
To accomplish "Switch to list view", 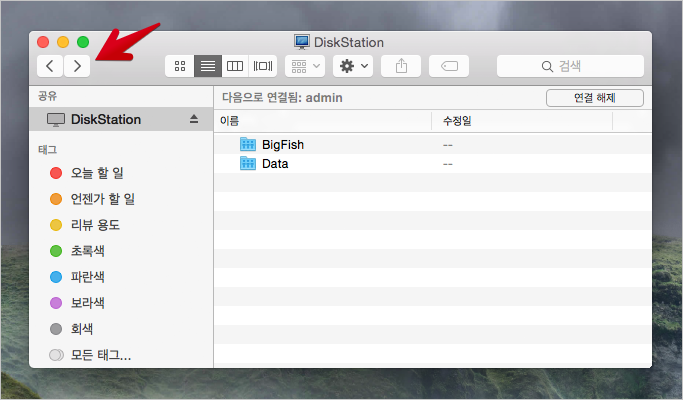I will click(x=208, y=66).
